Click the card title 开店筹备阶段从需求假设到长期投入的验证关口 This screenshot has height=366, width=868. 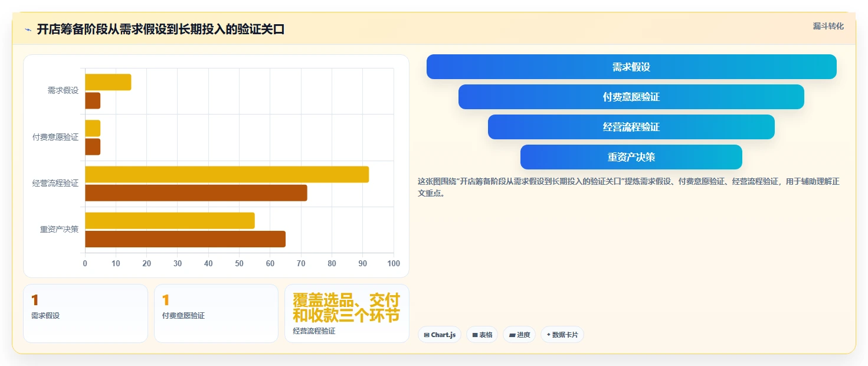point(161,30)
